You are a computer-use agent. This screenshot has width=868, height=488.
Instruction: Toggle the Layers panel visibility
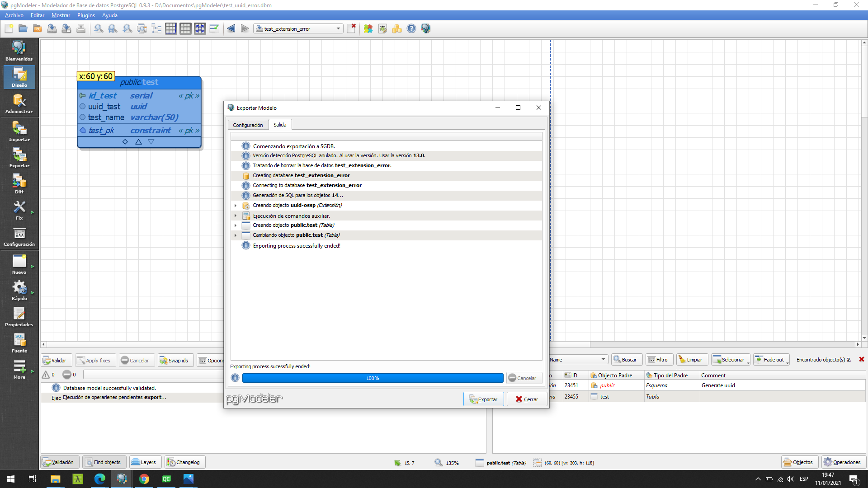coord(145,462)
